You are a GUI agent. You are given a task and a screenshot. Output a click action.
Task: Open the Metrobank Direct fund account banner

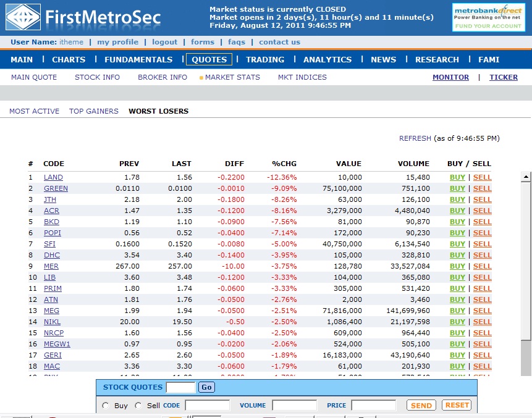488,17
